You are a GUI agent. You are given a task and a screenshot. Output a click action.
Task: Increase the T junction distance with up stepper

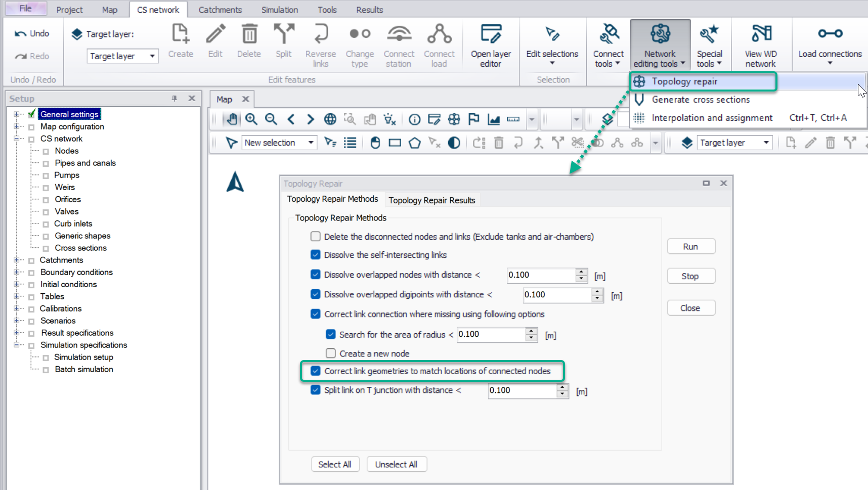(x=562, y=387)
